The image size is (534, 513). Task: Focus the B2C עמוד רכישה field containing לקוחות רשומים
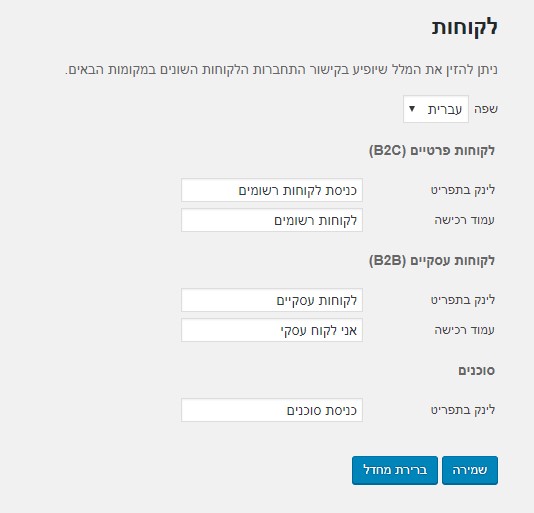coord(272,220)
